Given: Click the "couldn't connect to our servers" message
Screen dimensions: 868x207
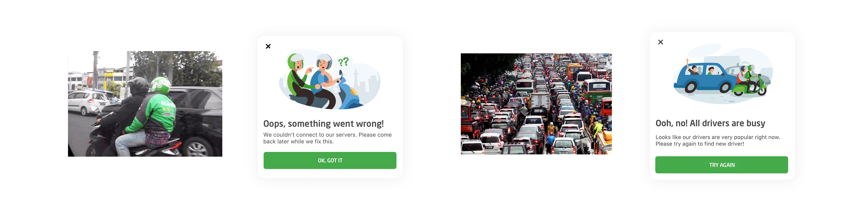Looking at the screenshot, I should coord(327,138).
